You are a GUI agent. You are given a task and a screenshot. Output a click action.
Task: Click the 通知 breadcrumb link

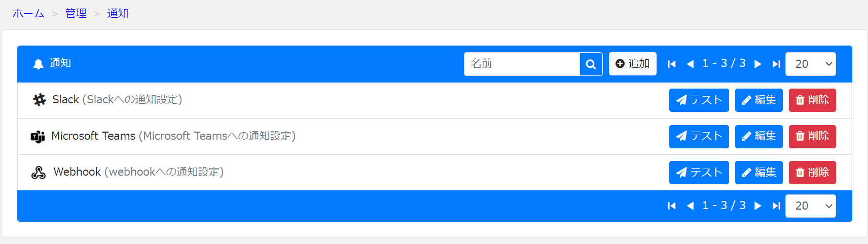118,13
